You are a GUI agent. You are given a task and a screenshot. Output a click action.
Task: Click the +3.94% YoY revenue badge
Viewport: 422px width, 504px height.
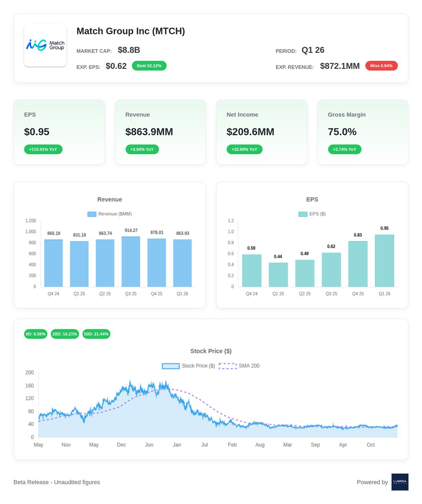click(x=142, y=149)
